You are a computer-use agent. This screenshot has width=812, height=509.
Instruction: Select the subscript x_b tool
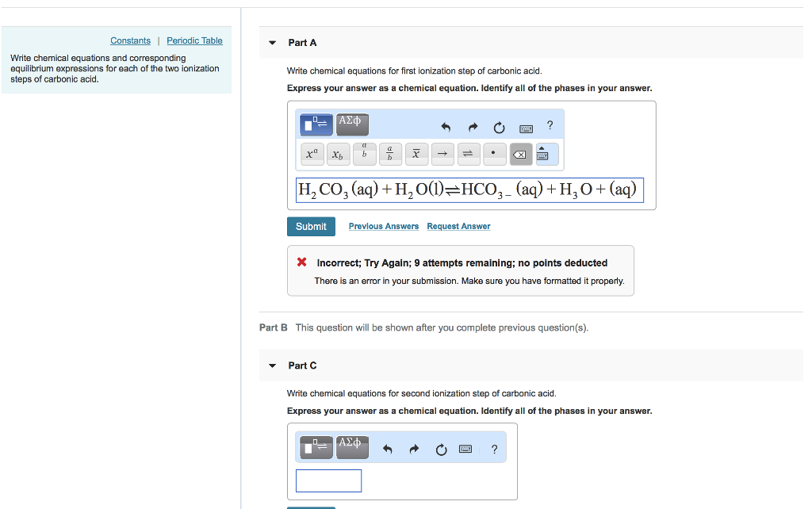pos(337,153)
